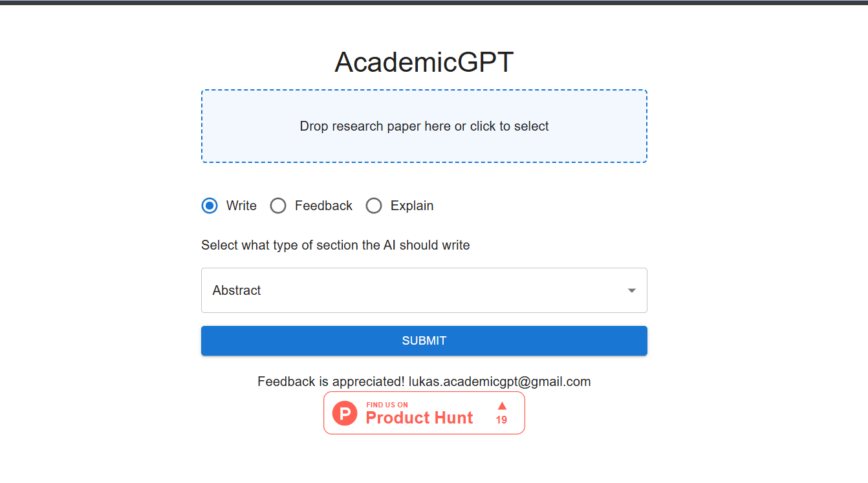Click the 'Select what type of section' label
The height and width of the screenshot is (483, 868).
click(x=335, y=245)
